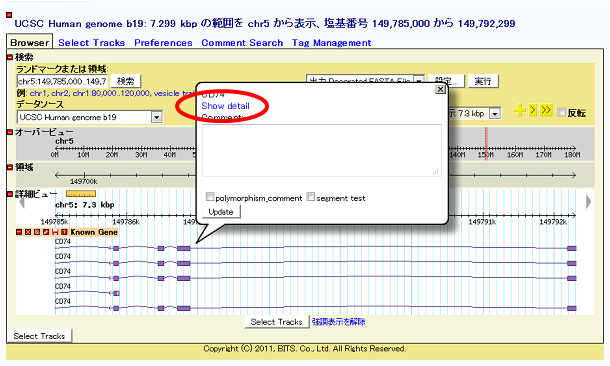Click the chr1 example link

tap(38, 93)
